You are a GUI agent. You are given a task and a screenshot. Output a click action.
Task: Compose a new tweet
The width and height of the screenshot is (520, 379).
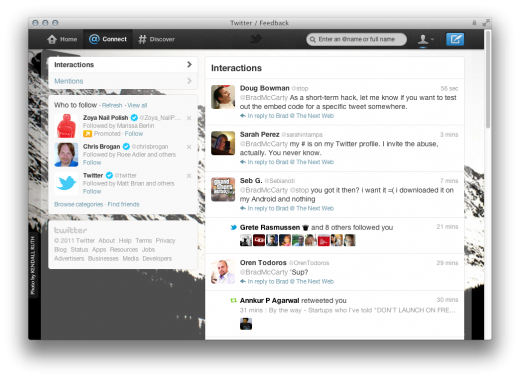[x=455, y=39]
